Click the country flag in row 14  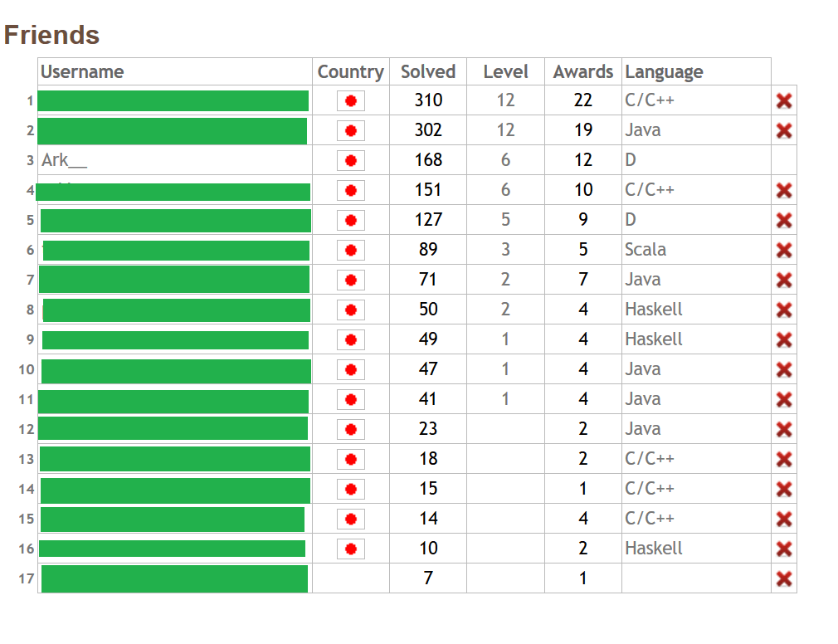coord(351,490)
